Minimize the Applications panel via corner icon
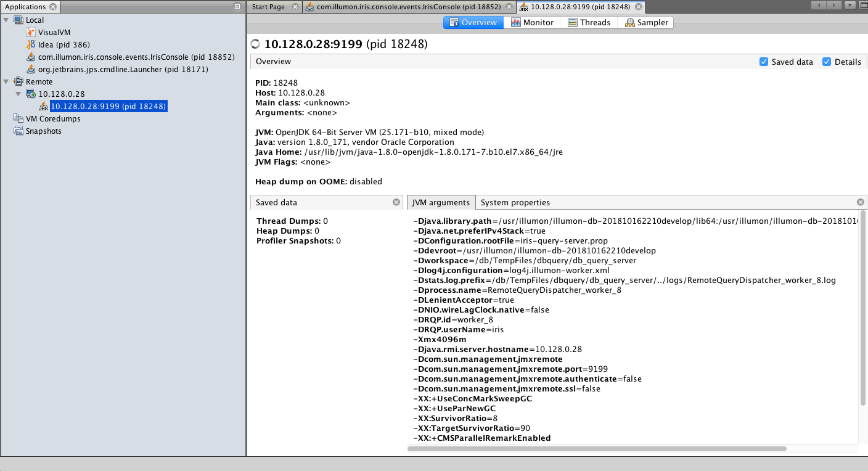Image resolution: width=868 pixels, height=471 pixels. tap(237, 7)
